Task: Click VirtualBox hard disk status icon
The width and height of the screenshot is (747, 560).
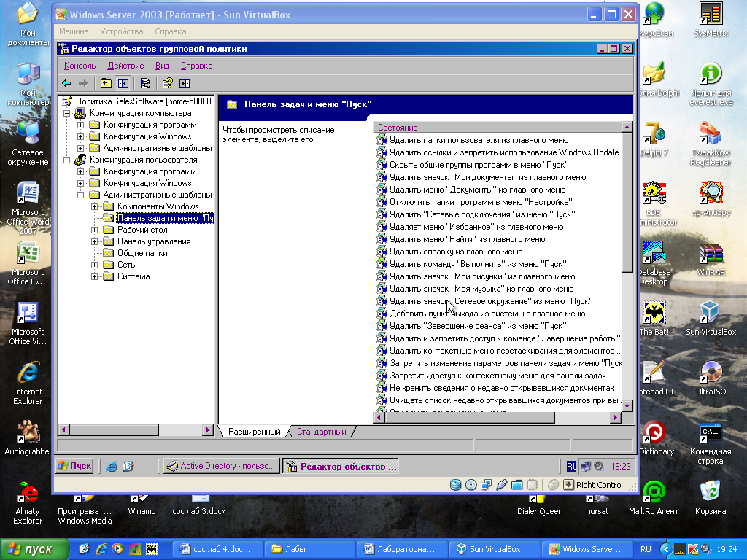Action: [455, 485]
